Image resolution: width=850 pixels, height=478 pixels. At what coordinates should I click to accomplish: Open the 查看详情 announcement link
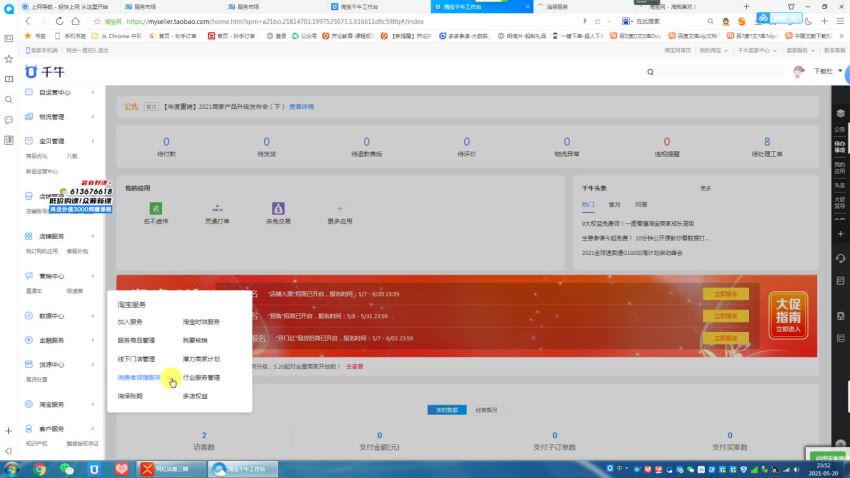tap(301, 107)
